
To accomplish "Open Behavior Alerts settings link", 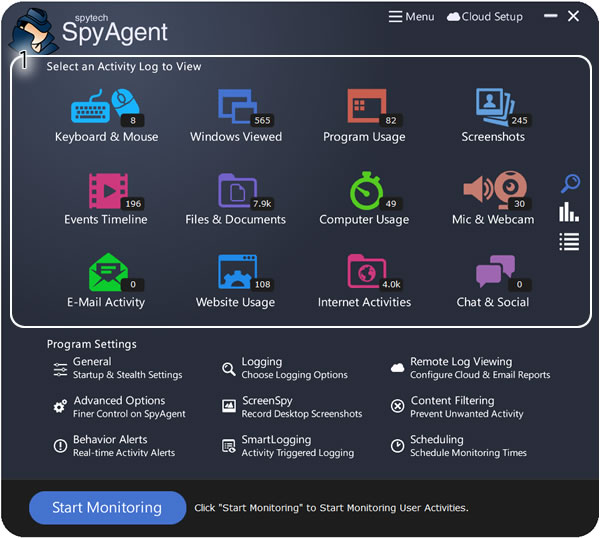I will (x=124, y=446).
